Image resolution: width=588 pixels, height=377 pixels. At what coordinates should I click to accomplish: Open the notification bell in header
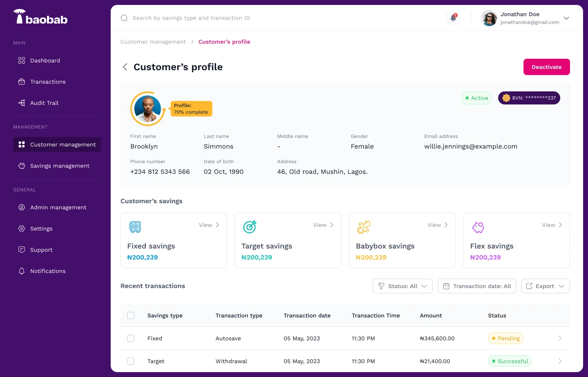click(x=453, y=18)
